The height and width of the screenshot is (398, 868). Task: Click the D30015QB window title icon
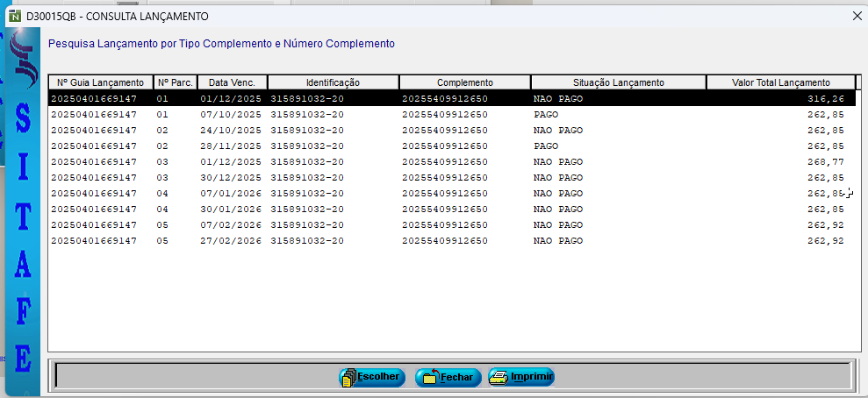14,16
